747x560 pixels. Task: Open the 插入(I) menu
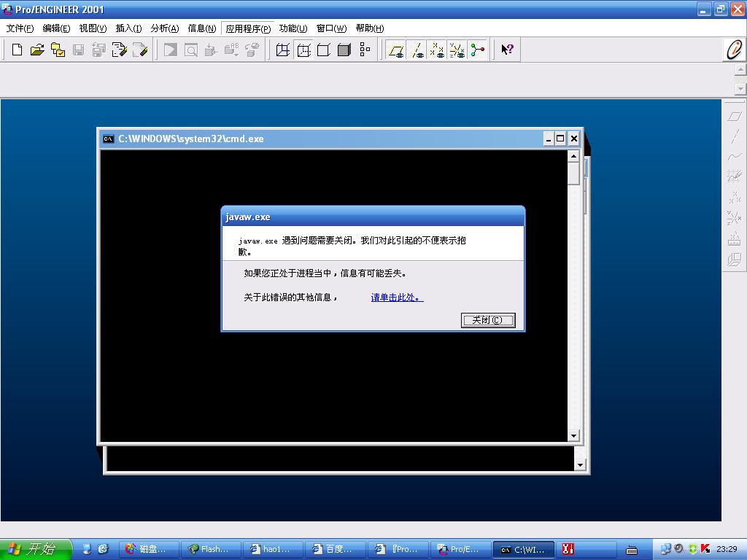click(128, 28)
